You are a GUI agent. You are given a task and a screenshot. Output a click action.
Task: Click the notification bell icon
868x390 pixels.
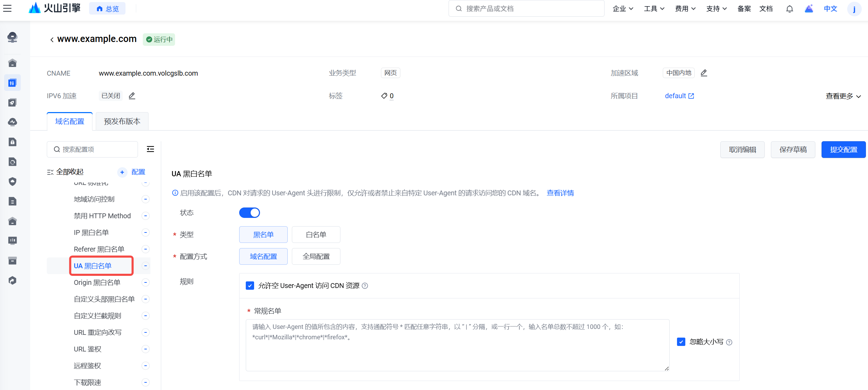(x=789, y=9)
